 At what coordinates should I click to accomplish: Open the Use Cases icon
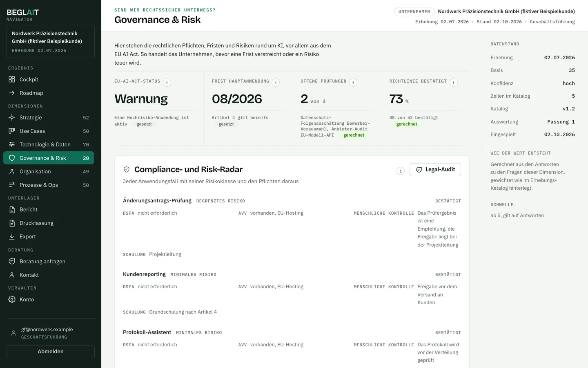point(12,131)
